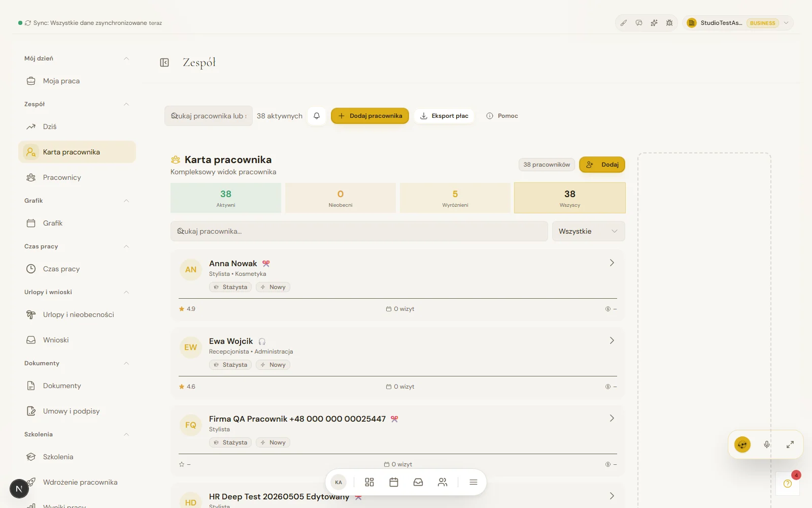Click the Dodaj button in Karta pracownika header

click(602, 165)
